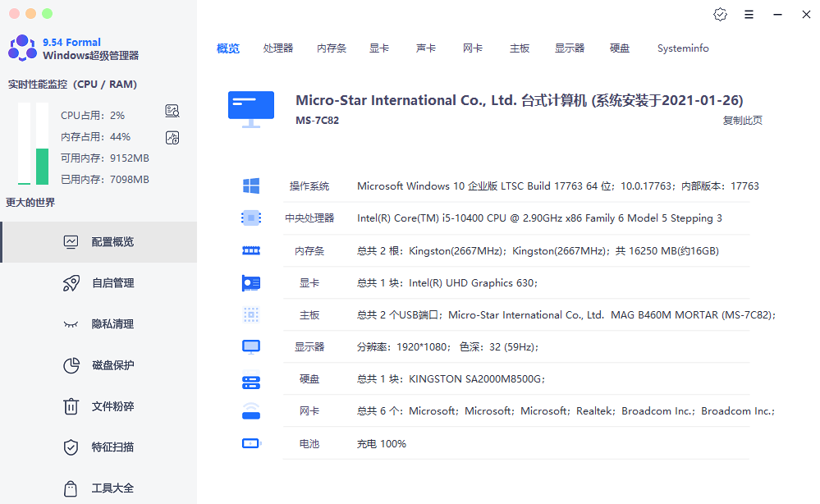
Task: Click the 9.54 Formal version text
Action: pyautogui.click(x=71, y=42)
